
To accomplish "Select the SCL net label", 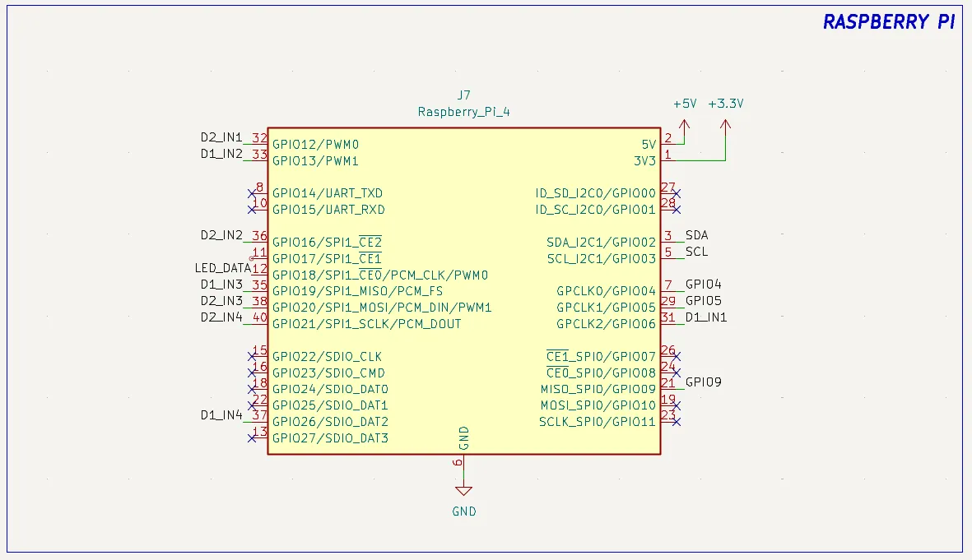I will click(697, 252).
